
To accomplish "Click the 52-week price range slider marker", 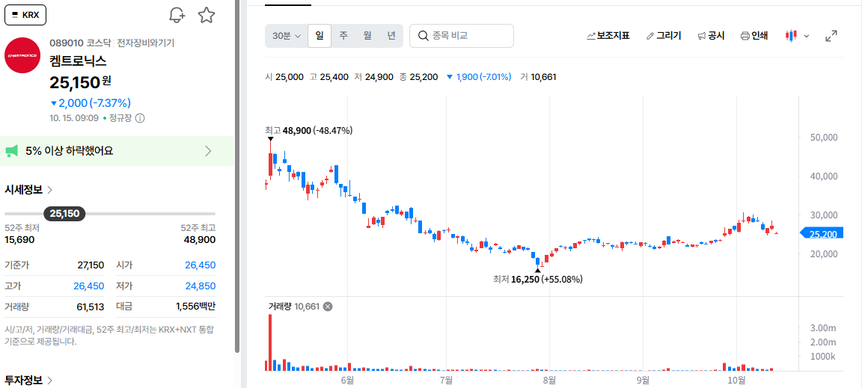I will (x=64, y=213).
